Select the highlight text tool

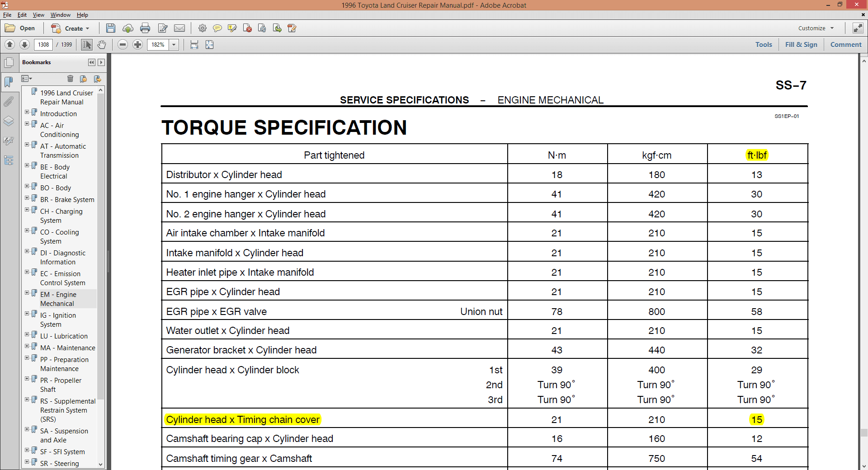pos(232,28)
